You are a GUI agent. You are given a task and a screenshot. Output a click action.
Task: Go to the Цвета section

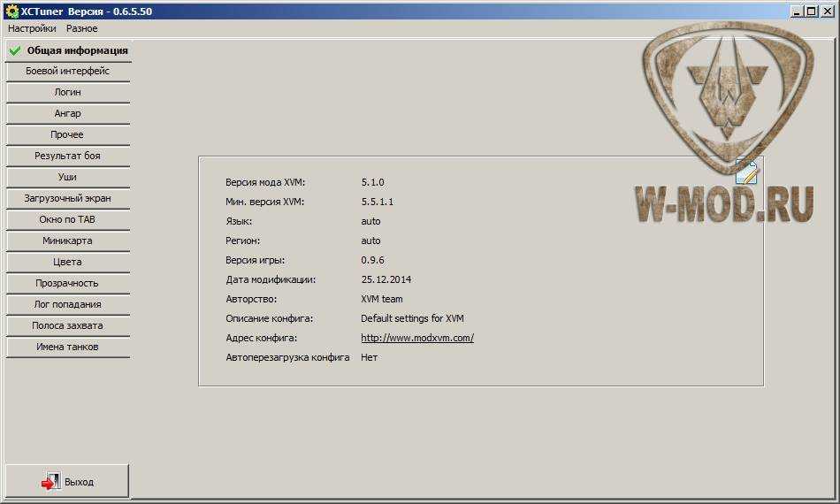pos(68,262)
